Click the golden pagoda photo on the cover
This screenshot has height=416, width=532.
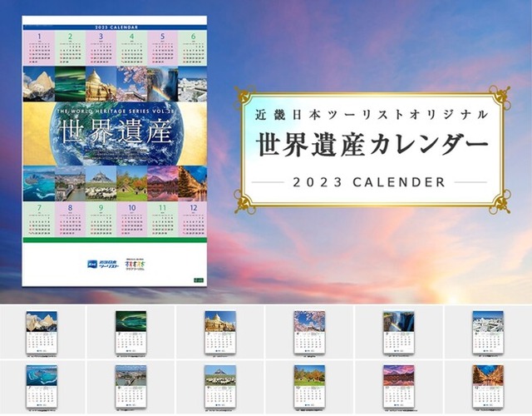point(101,84)
